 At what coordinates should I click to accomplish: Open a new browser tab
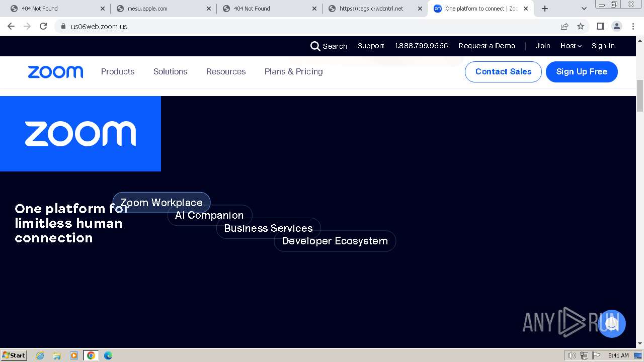[x=545, y=9]
